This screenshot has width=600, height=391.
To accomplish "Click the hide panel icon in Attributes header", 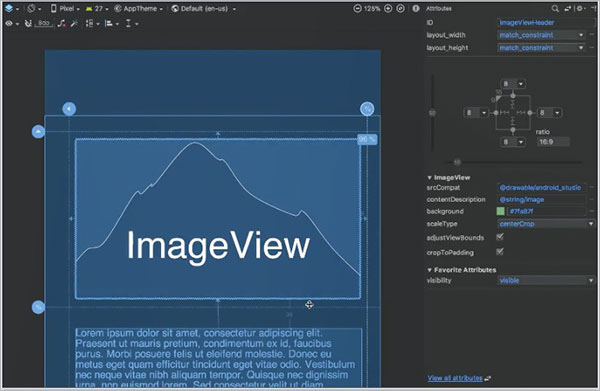I will tap(593, 8).
